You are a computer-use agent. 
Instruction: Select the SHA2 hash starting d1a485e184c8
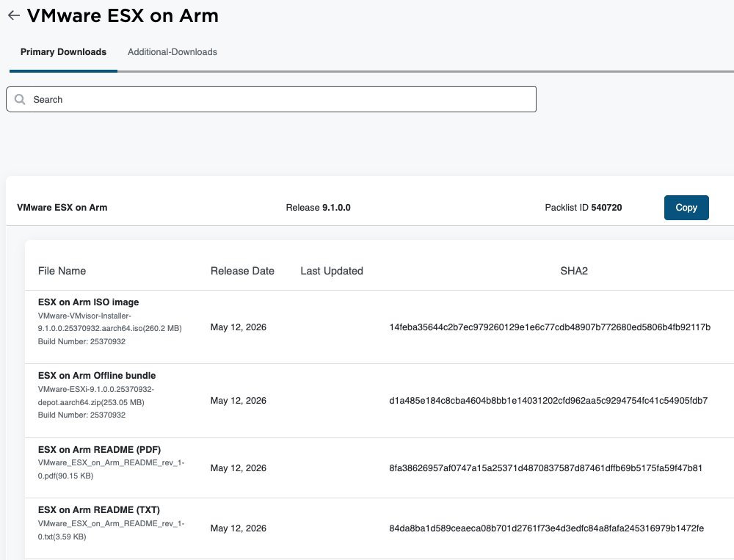click(548, 401)
